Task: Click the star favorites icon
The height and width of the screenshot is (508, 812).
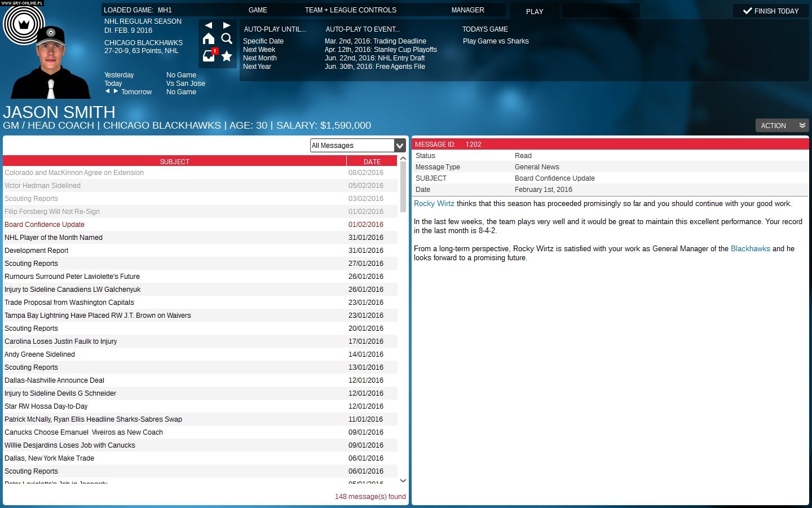Action: point(227,56)
